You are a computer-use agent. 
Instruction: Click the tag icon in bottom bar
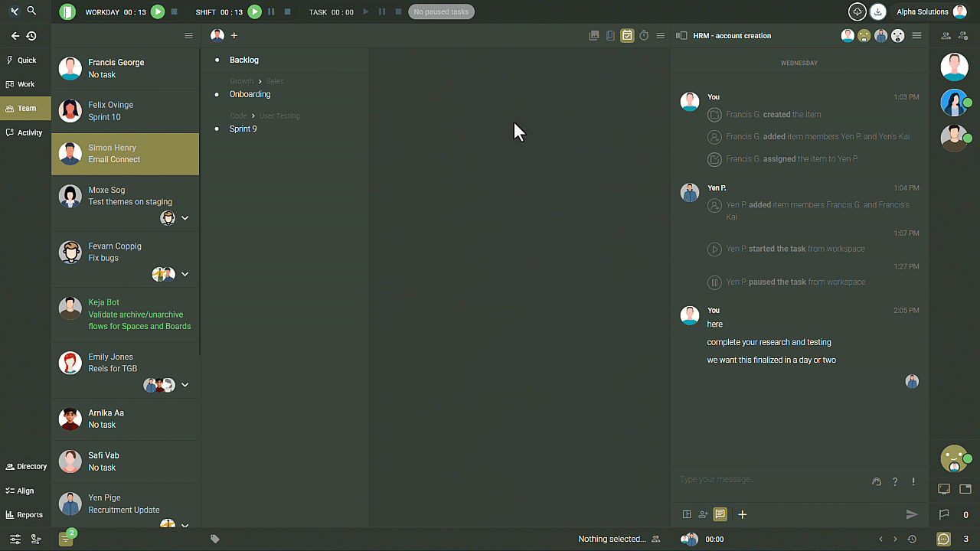click(x=215, y=539)
